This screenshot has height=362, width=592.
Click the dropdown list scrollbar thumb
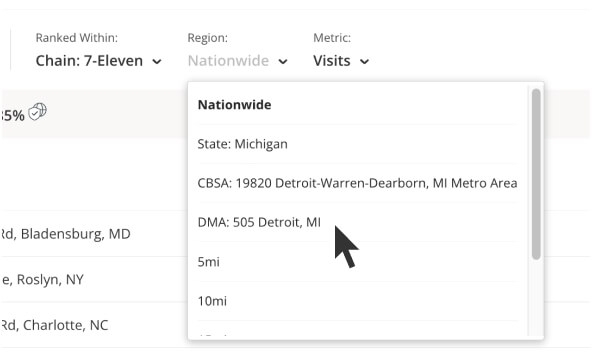coord(536,174)
